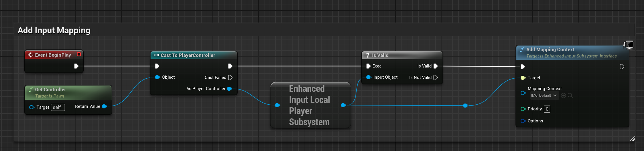Image resolution: width=644 pixels, height=151 pixels.
Task: Open the IMC_Default mapping context dropdown
Action: pyautogui.click(x=544, y=96)
